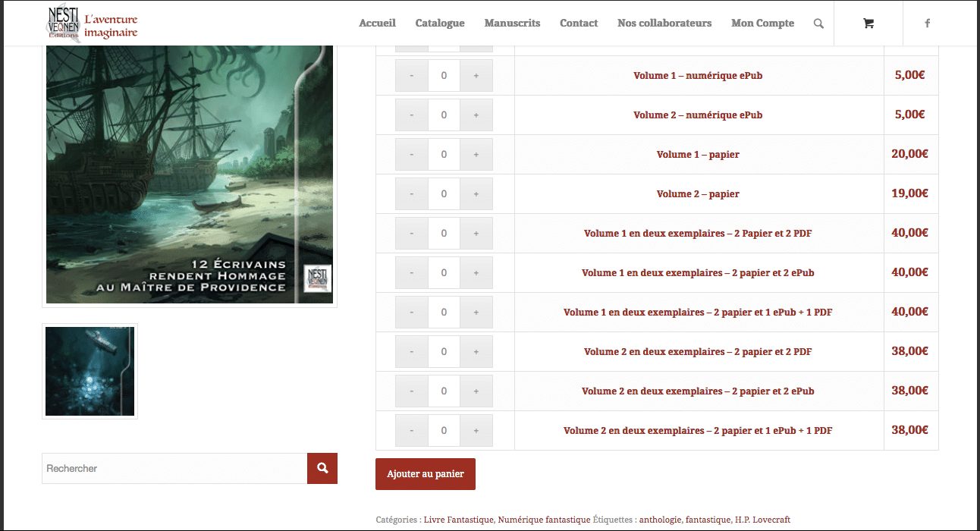Click the 20,00€ price for Volume 1 papier

pos(910,154)
